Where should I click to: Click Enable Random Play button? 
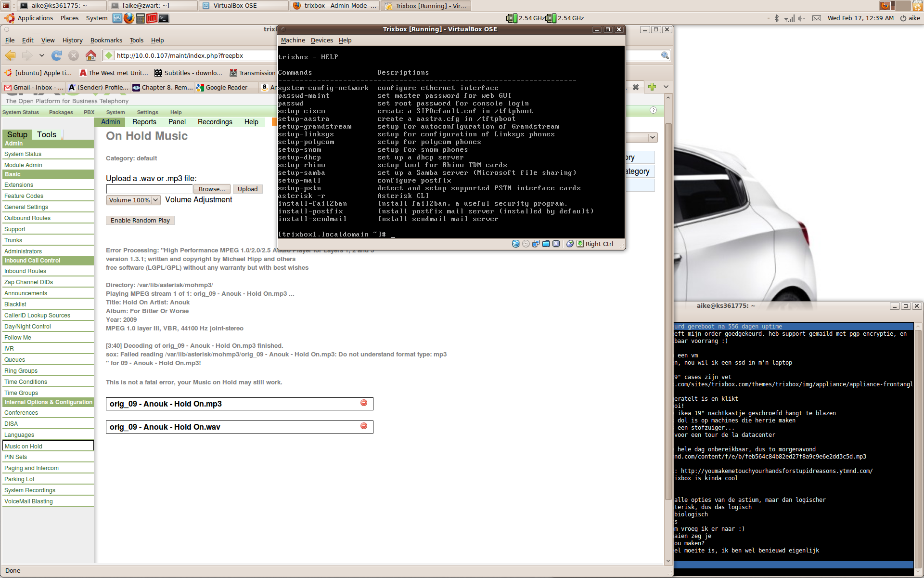pyautogui.click(x=140, y=220)
